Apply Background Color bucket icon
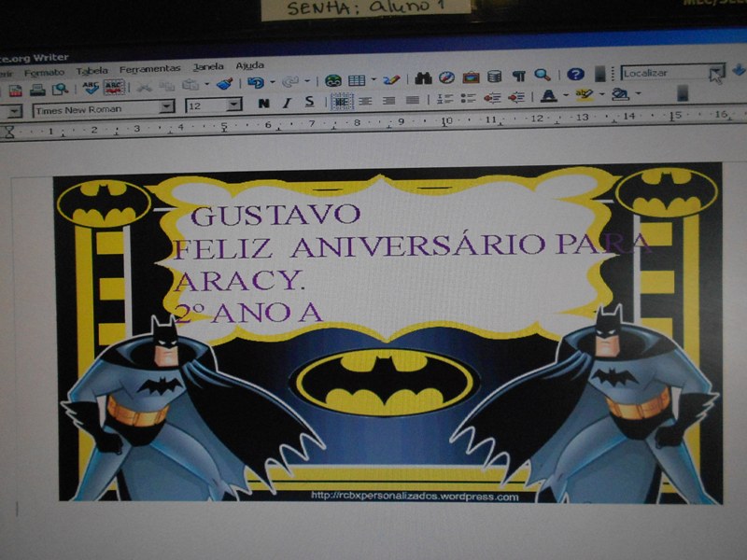Image resolution: width=747 pixels, height=560 pixels. 620,94
